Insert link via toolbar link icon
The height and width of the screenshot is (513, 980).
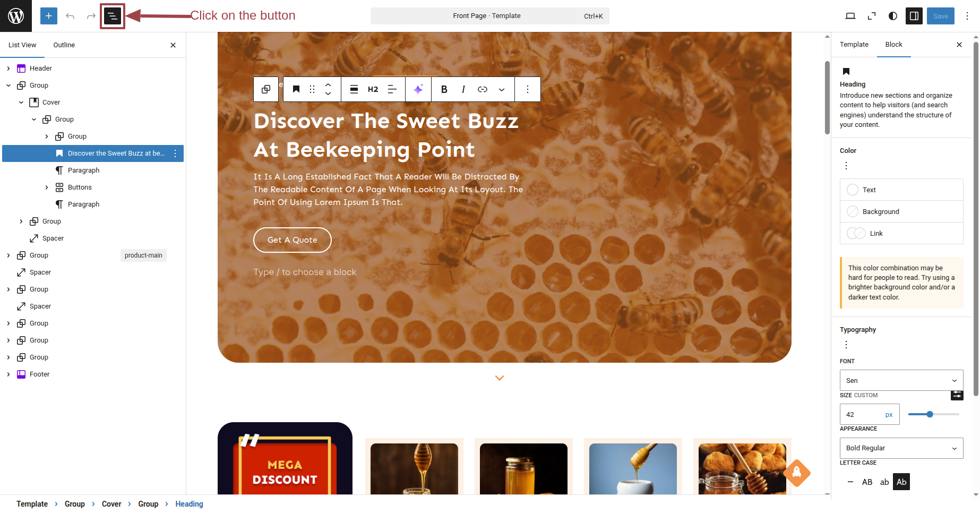[483, 89]
